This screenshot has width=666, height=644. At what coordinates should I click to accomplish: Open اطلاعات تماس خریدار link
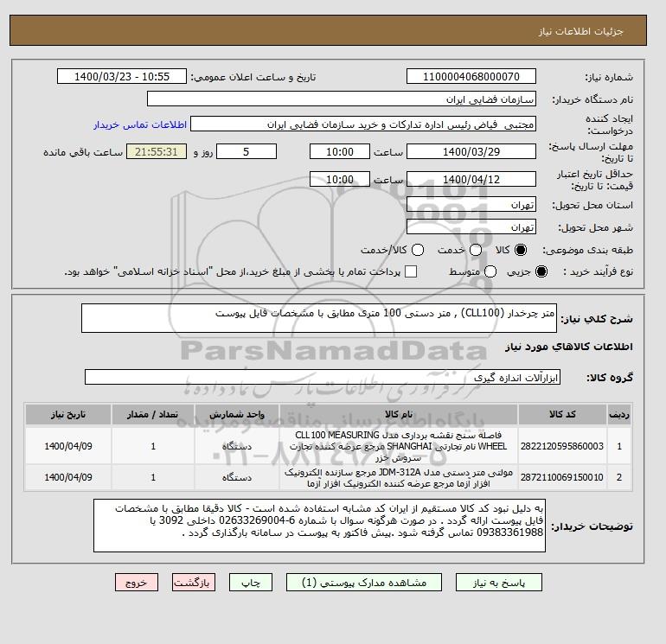[x=140, y=124]
